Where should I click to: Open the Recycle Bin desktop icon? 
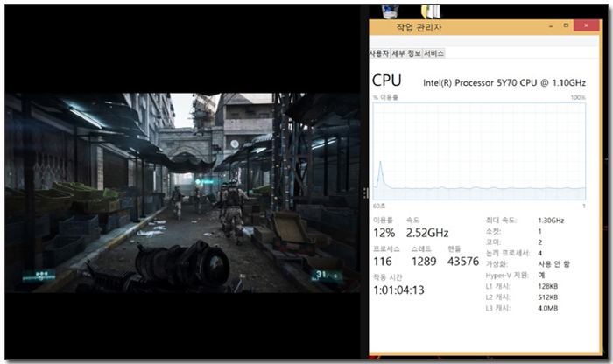point(390,9)
